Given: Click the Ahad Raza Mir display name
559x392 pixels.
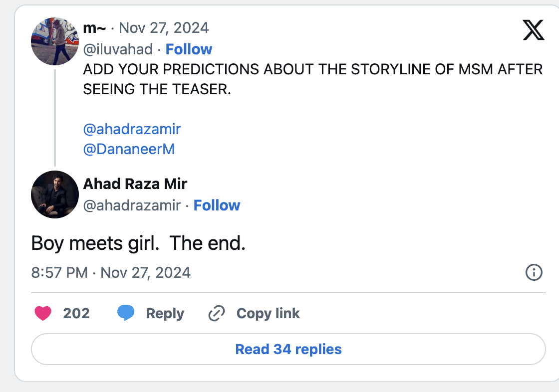Looking at the screenshot, I should 135,184.
